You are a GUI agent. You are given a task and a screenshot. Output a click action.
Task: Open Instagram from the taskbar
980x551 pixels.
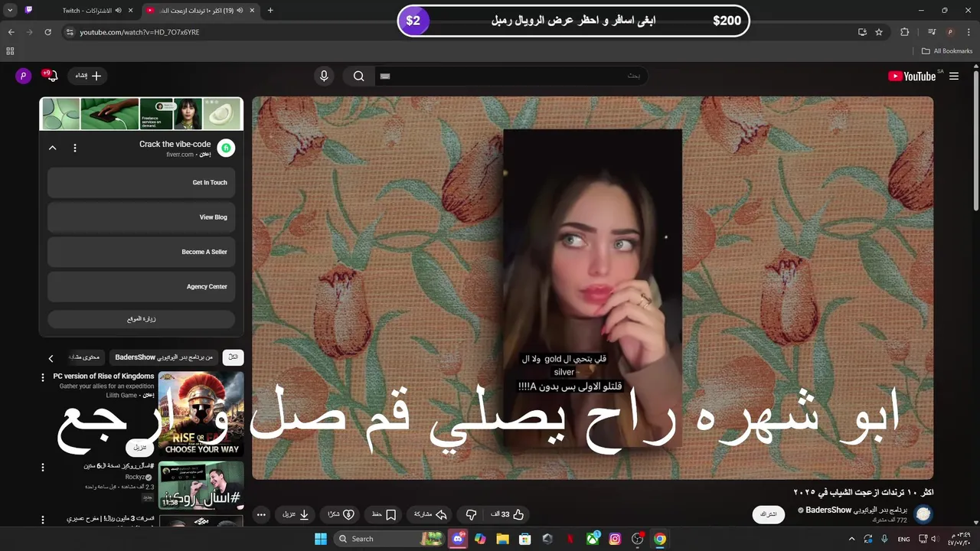[615, 539]
